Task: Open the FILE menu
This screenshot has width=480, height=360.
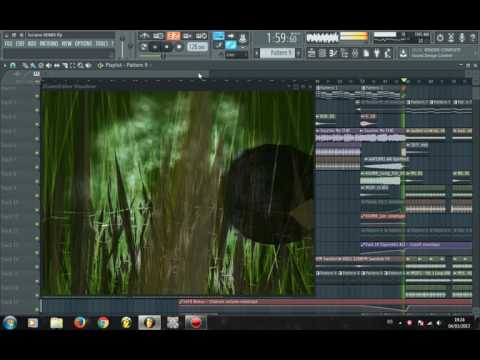Action: point(8,44)
